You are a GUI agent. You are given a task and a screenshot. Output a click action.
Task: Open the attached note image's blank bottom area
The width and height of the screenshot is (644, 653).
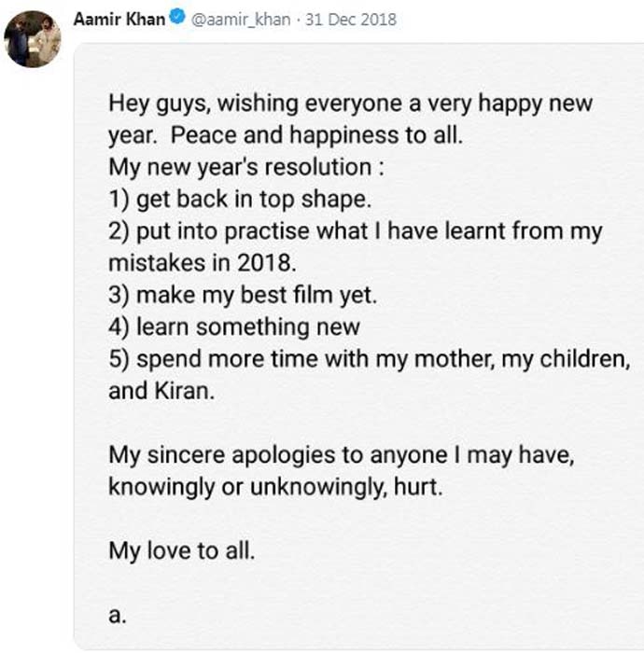pos(373,606)
